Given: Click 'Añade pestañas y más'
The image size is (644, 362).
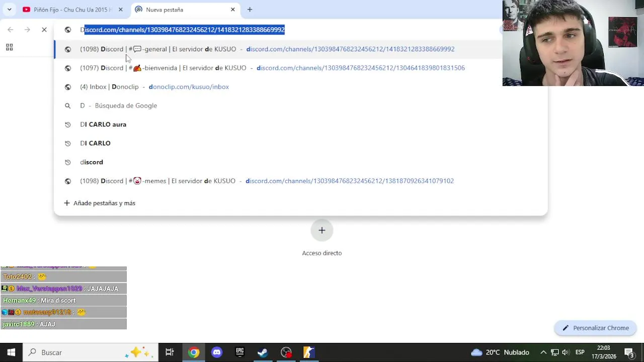Looking at the screenshot, I should coord(100,203).
